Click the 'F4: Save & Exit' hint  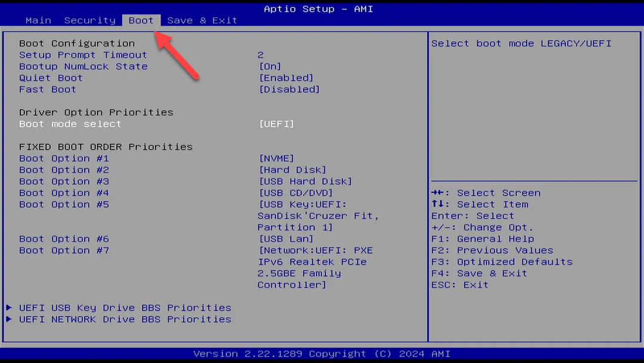point(479,273)
